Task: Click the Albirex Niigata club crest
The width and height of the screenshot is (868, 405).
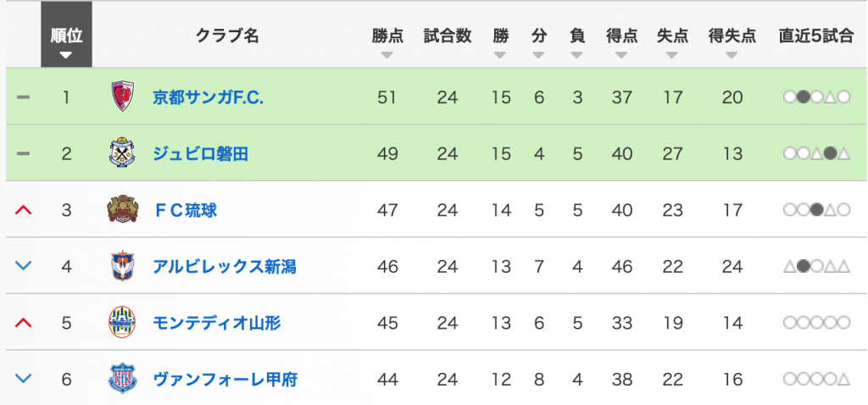Action: pyautogui.click(x=122, y=266)
